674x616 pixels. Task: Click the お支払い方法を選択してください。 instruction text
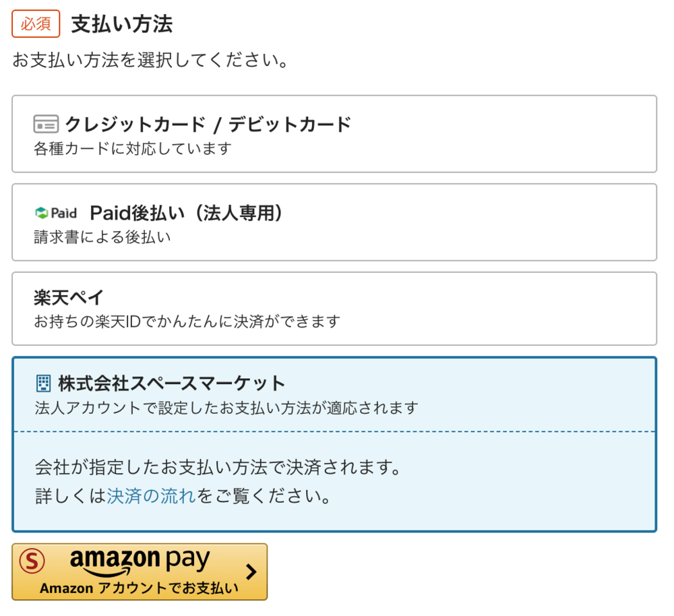click(x=150, y=61)
